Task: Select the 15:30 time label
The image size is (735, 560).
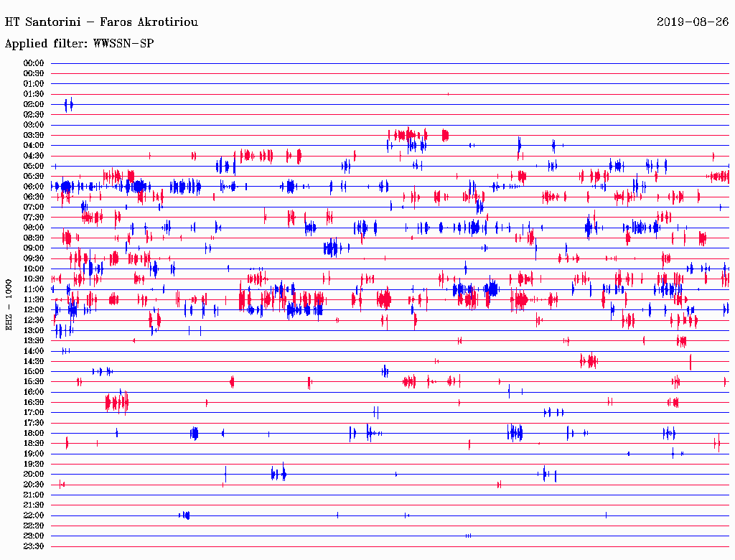Action: click(x=33, y=382)
